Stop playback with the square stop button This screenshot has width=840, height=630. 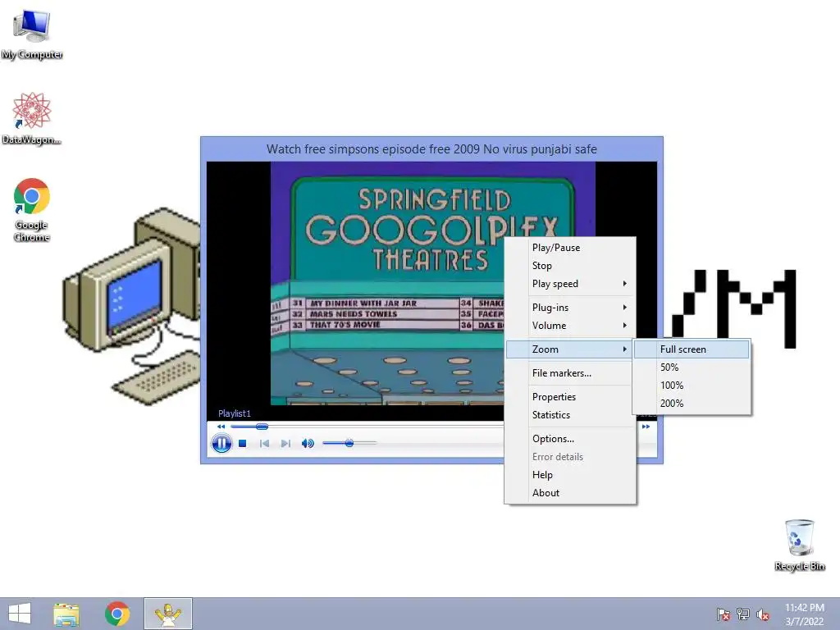(243, 444)
